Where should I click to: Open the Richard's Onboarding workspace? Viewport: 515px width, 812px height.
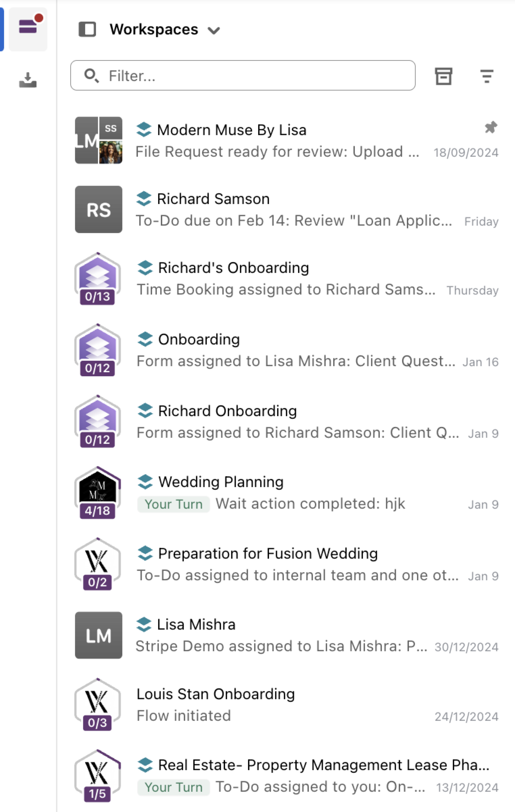pyautogui.click(x=286, y=279)
